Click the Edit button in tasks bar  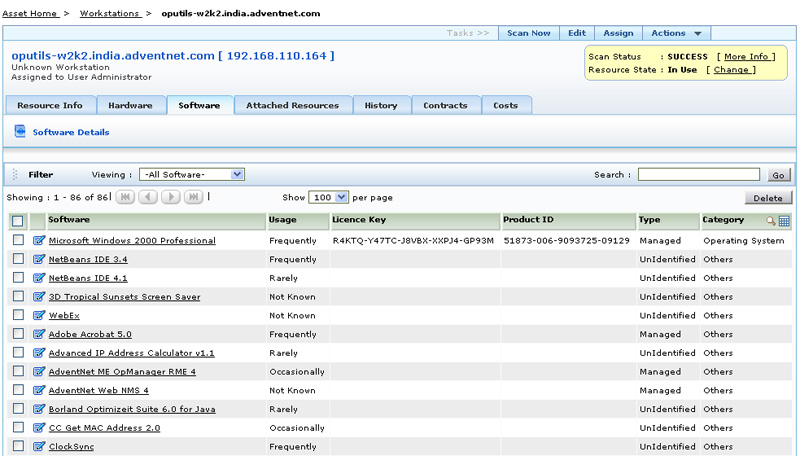click(x=577, y=33)
